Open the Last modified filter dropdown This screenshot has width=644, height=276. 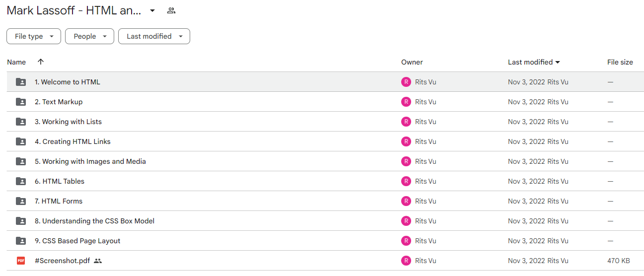click(x=154, y=36)
